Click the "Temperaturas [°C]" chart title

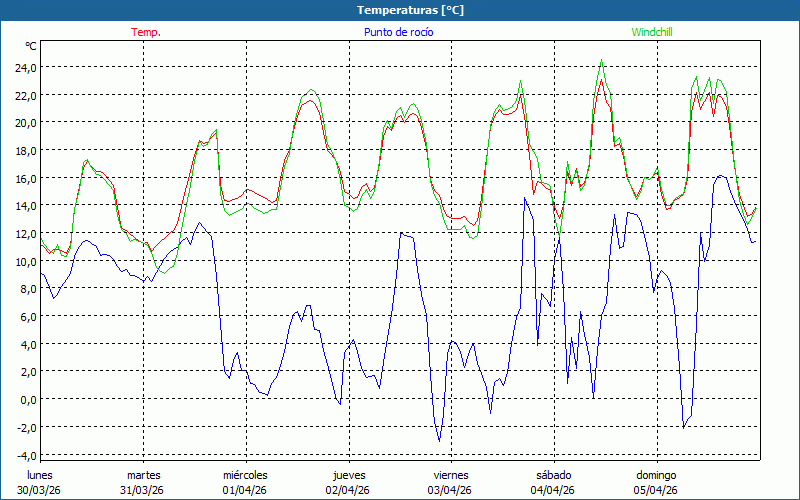pyautogui.click(x=410, y=10)
